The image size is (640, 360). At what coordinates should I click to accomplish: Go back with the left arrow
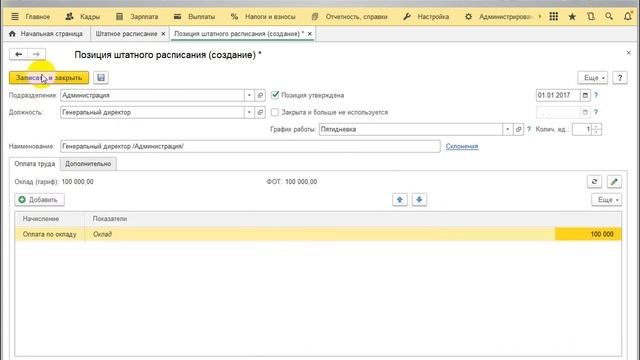click(18, 54)
